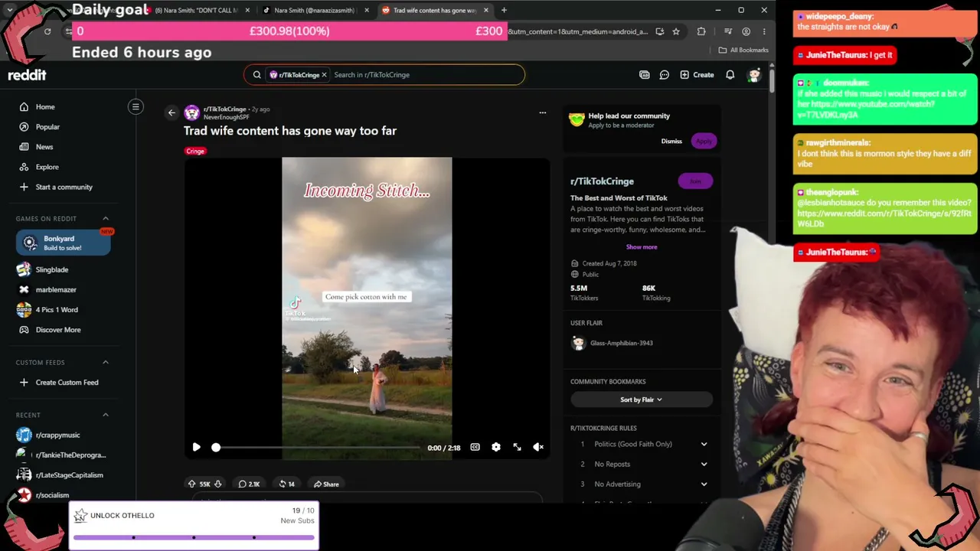Click the search magnifier icon
The height and width of the screenshot is (551, 980).
tap(257, 75)
